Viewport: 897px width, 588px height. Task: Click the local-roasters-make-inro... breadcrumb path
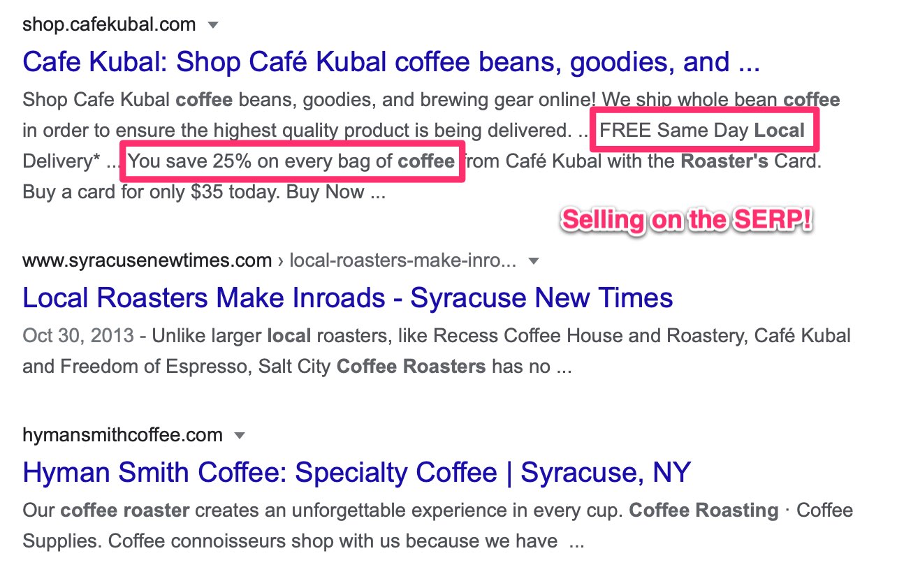402,261
